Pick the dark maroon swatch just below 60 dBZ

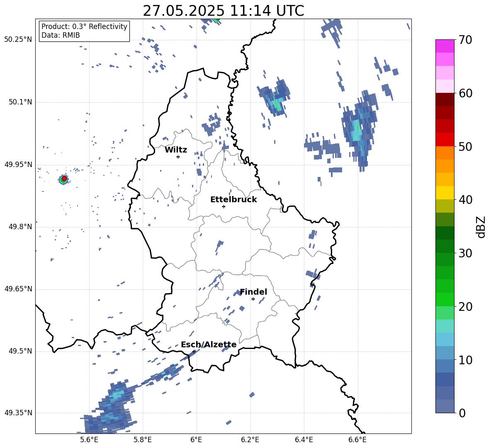(x=445, y=99)
